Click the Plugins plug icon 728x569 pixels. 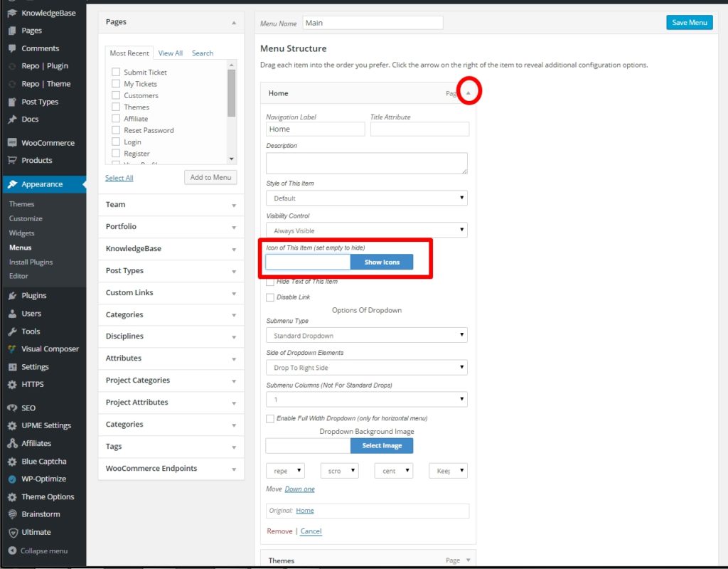(x=12, y=296)
